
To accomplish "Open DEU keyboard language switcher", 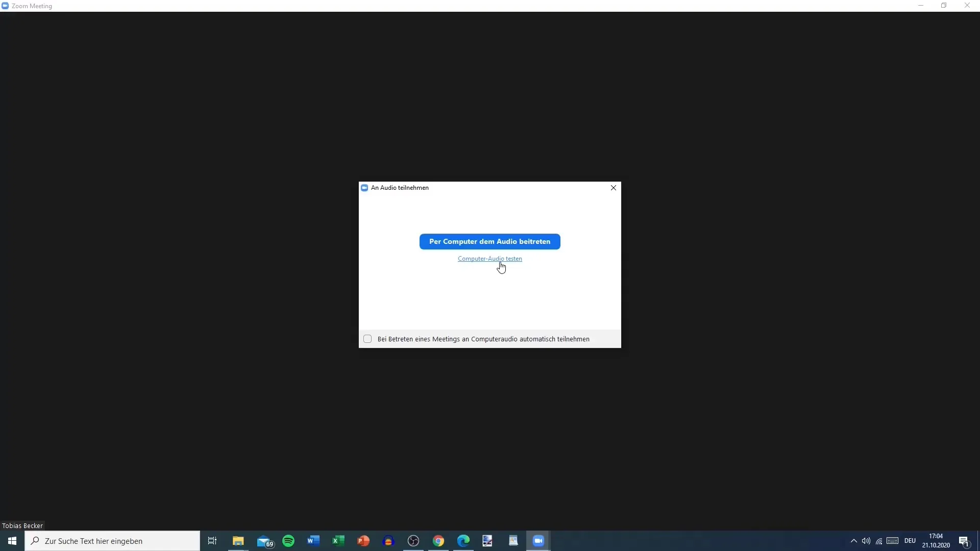I will tap(910, 541).
